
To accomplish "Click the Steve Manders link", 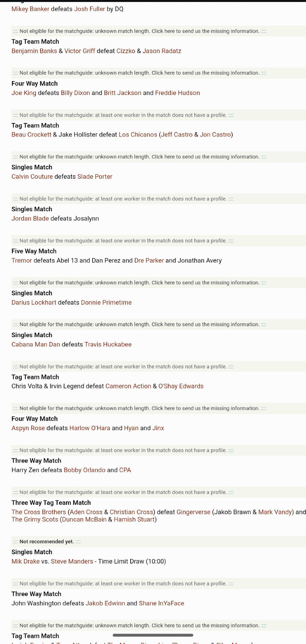I will tap(72, 561).
